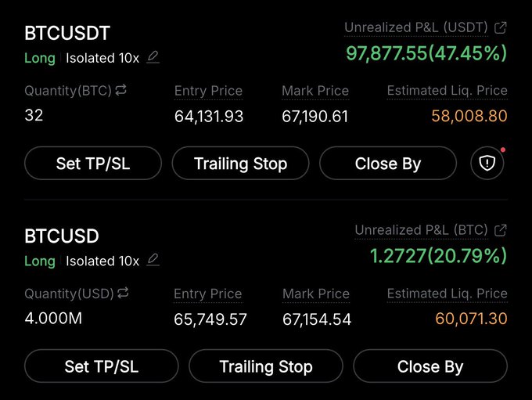
Task: Set TP/SL for BTCUSD position
Action: coord(102,366)
